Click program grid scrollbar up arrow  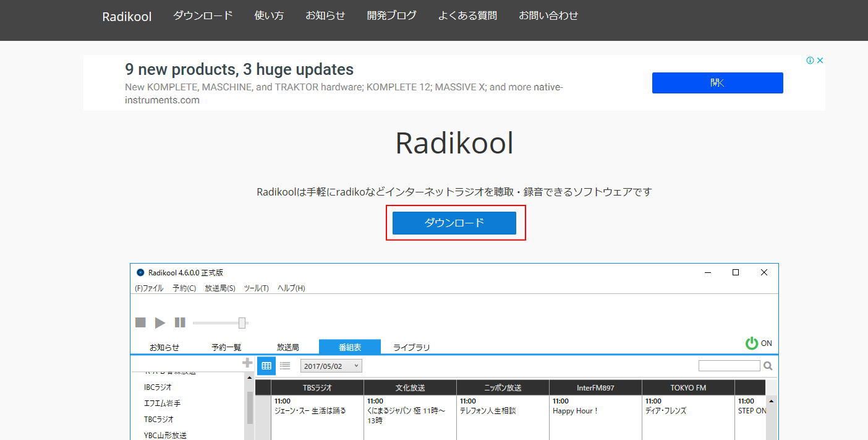[x=771, y=401]
